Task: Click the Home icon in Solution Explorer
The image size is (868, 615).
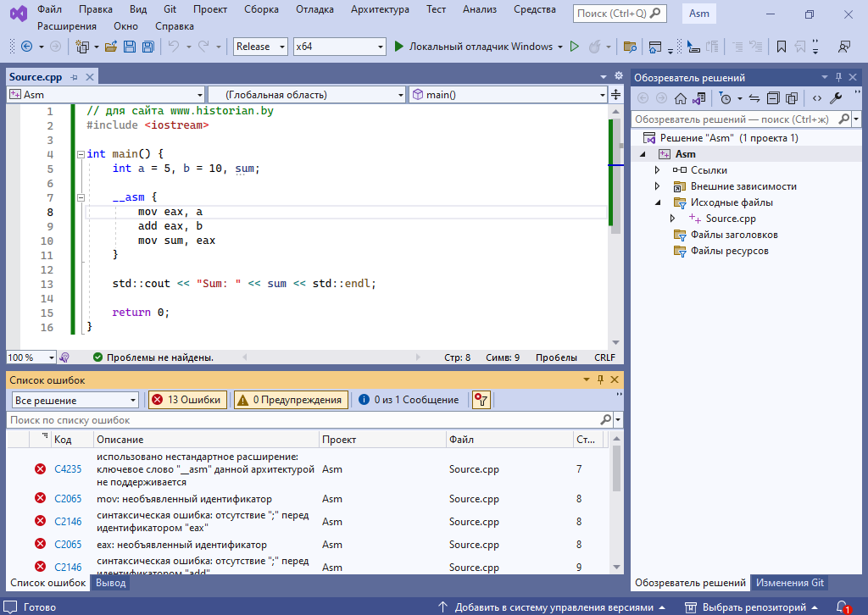Action: 680,98
